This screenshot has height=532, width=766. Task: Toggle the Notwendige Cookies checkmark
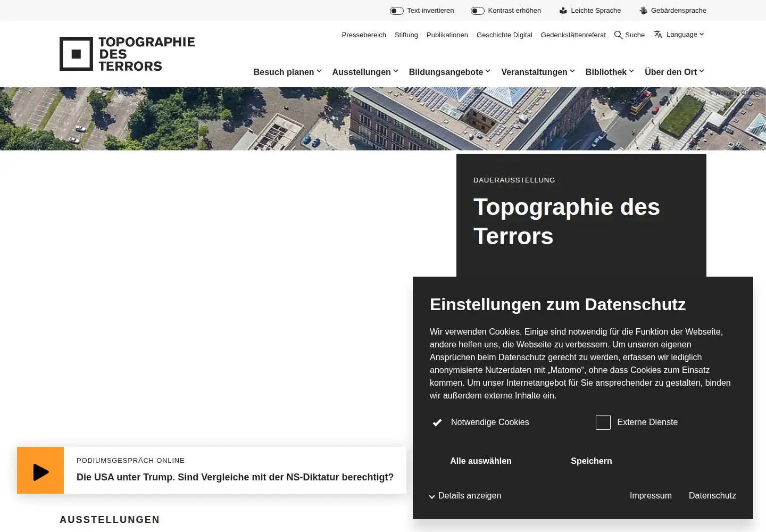437,422
